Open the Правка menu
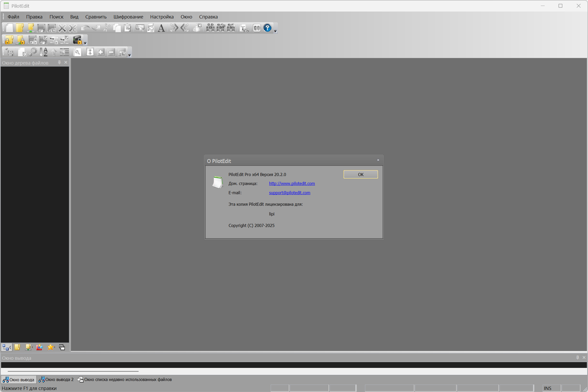This screenshot has height=392, width=588. (34, 17)
